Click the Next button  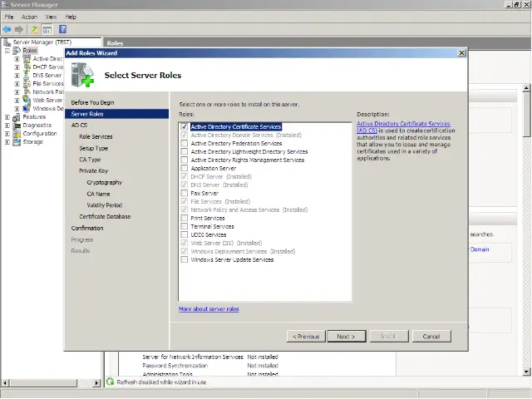click(x=347, y=336)
